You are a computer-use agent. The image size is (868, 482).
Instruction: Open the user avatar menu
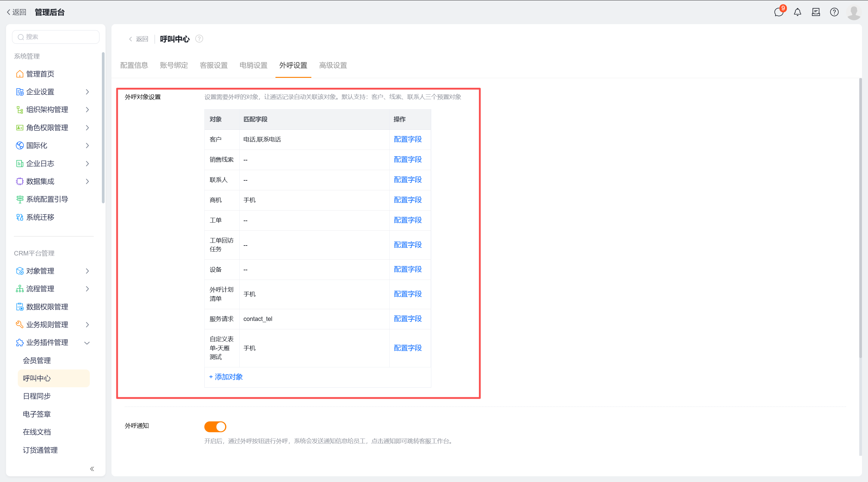[x=854, y=12]
